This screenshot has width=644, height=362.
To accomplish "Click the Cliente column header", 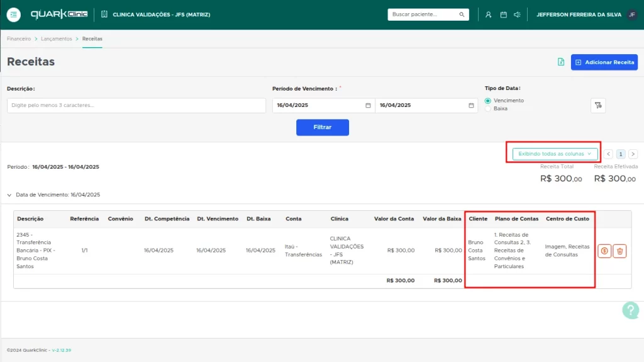I will (478, 219).
